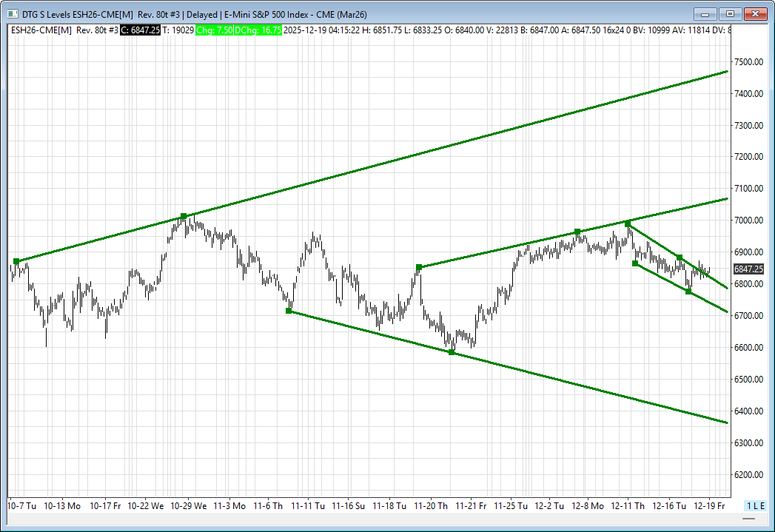The image size is (775, 532).
Task: Select trendline anchor at the 10-7 Tu start
Action: (x=16, y=261)
